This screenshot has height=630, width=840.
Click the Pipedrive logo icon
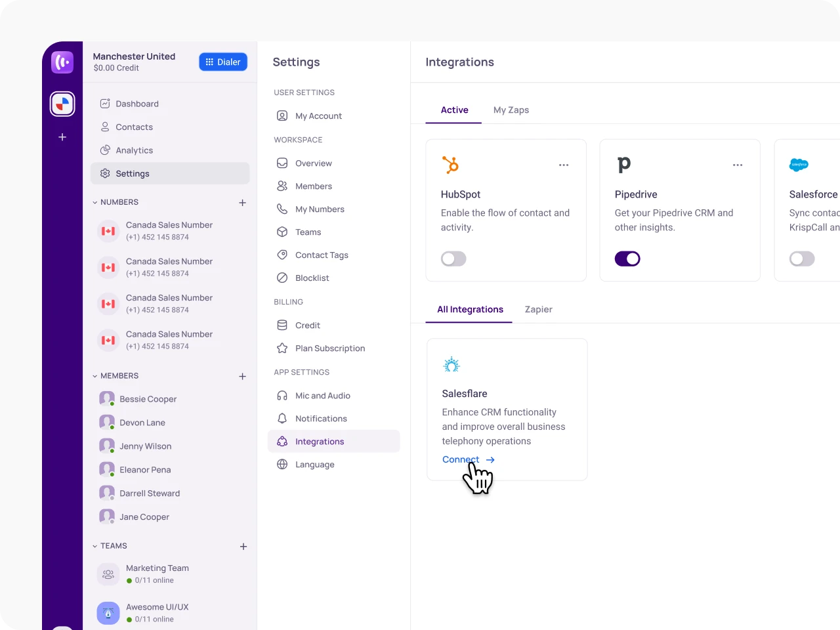pyautogui.click(x=624, y=165)
